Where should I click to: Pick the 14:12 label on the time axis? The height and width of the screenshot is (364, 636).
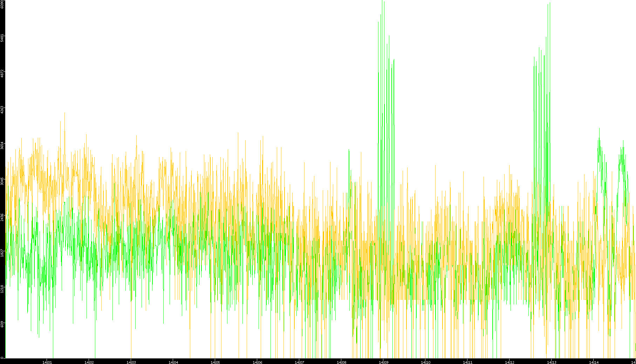pos(510,362)
